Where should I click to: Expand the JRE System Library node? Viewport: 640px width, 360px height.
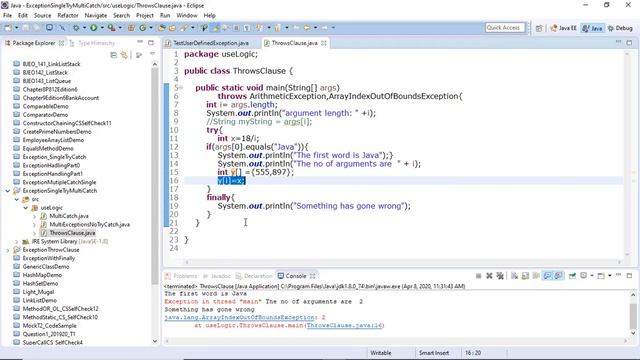[16, 242]
